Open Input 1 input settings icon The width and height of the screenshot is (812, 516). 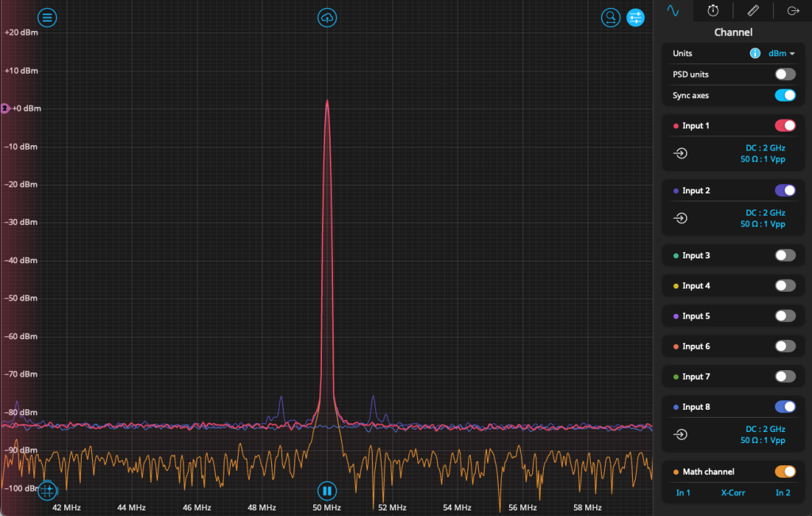click(680, 154)
